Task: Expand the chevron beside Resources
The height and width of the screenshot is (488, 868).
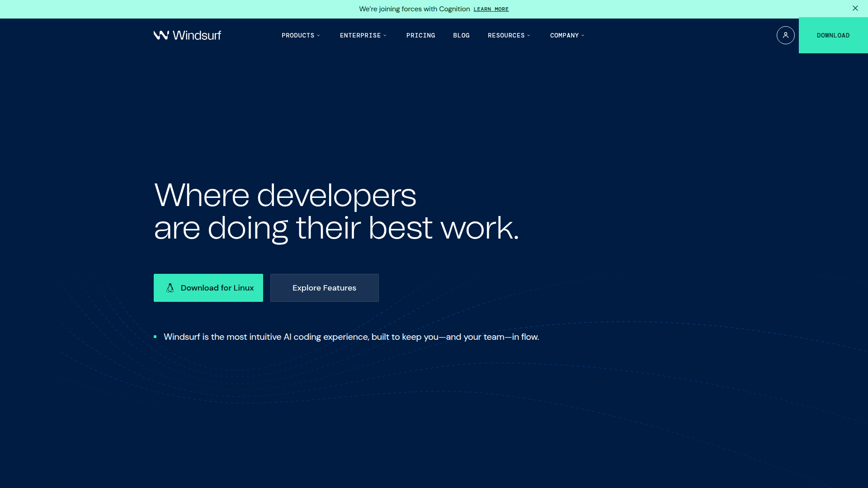Action: [x=528, y=35]
